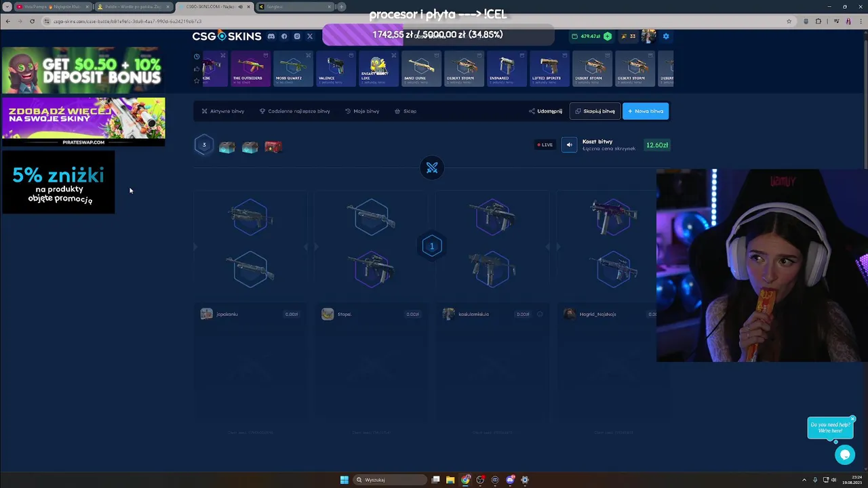Add funds with the green plus button

pyautogui.click(x=608, y=36)
